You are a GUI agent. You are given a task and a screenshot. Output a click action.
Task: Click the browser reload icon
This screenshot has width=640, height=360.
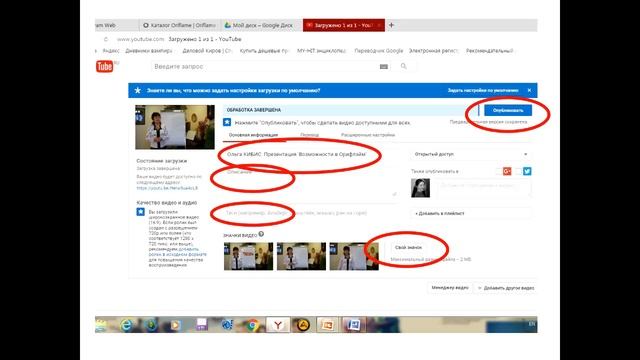point(106,39)
